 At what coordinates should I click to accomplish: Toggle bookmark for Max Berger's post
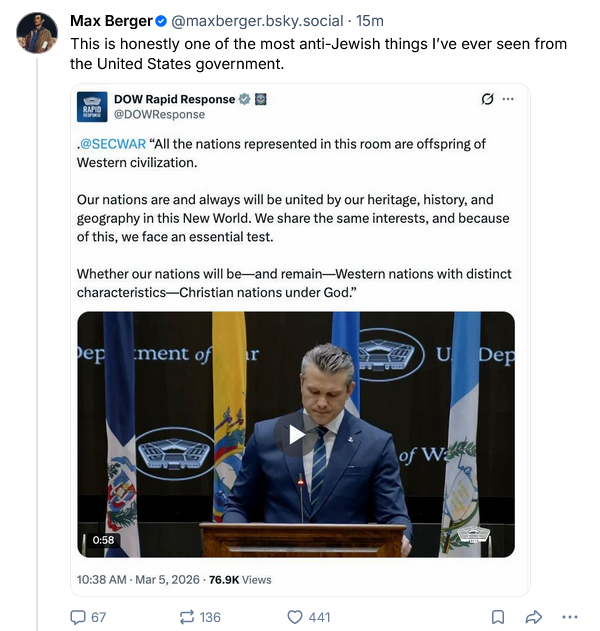pos(498,617)
